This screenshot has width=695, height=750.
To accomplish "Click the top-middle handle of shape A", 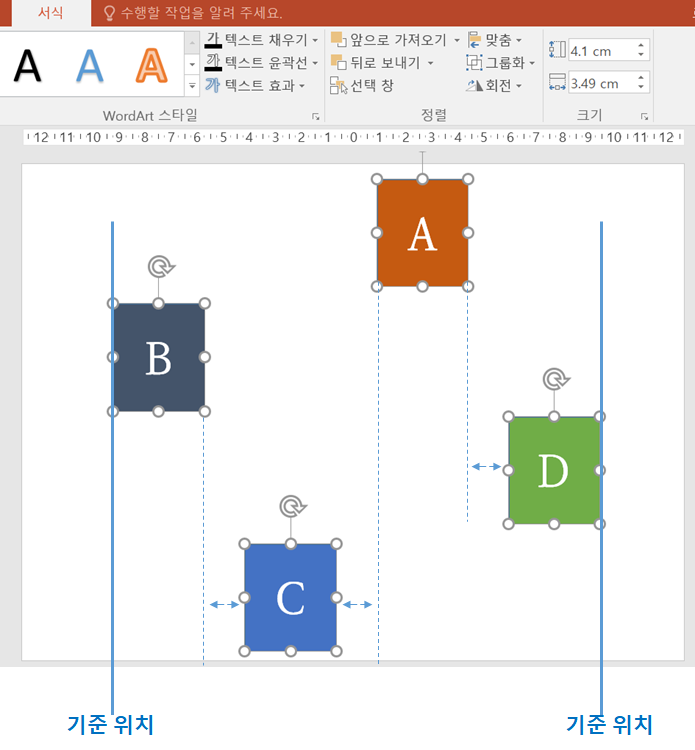I will pos(422,179).
